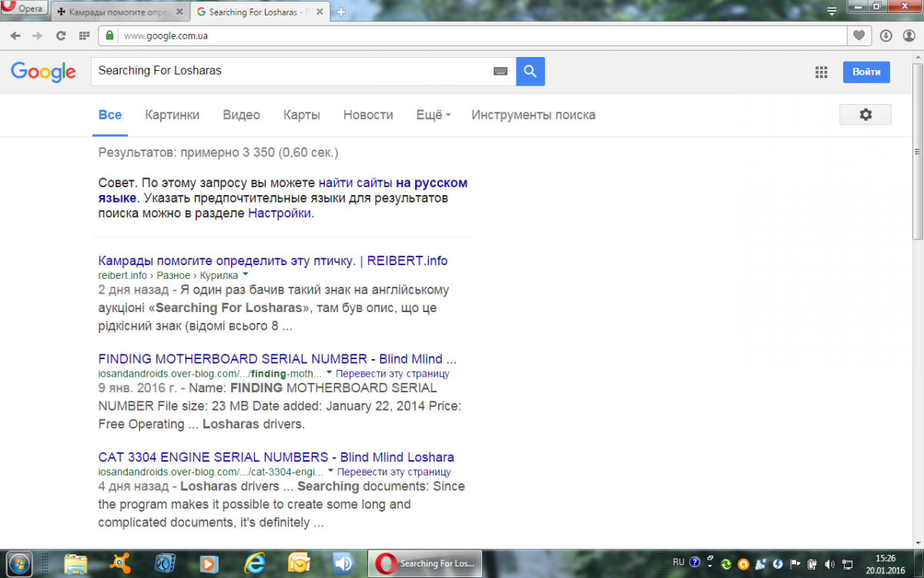The image size is (924, 578).
Task: Switch the RU input language indicator
Action: 678,563
